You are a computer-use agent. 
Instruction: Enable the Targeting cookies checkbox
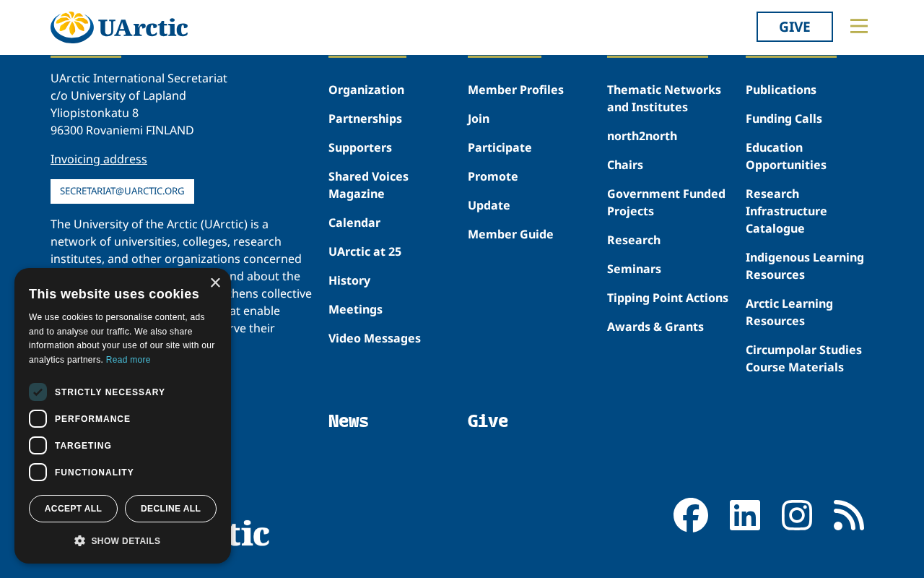(x=38, y=446)
